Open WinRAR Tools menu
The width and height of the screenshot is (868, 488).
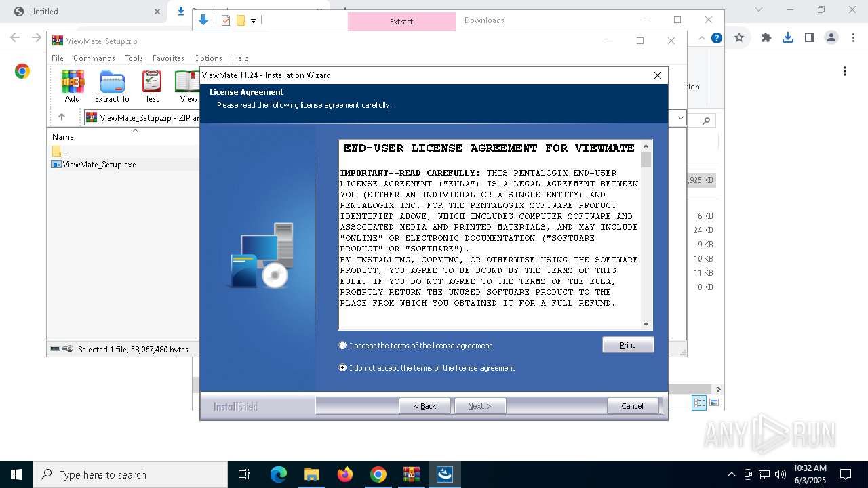134,58
